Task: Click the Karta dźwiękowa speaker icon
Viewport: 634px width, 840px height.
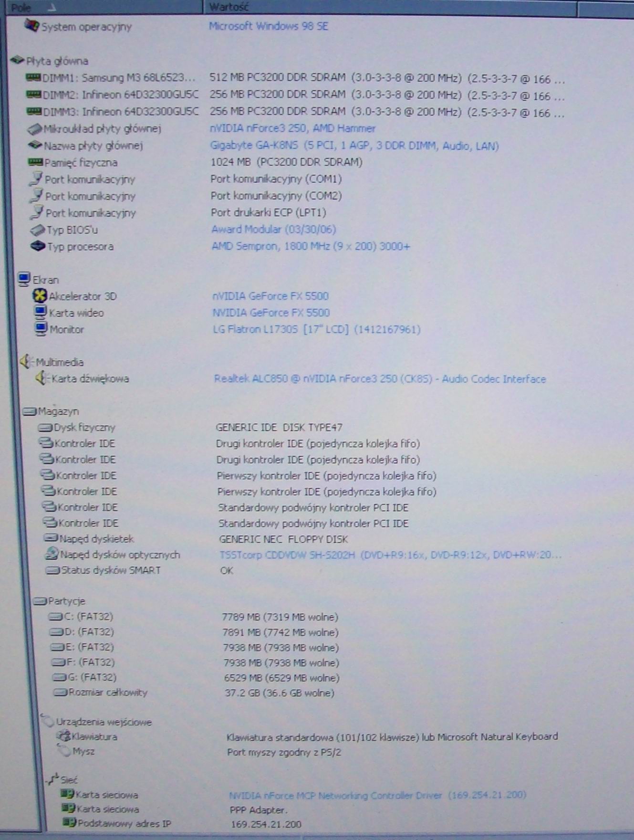Action: pos(42,378)
